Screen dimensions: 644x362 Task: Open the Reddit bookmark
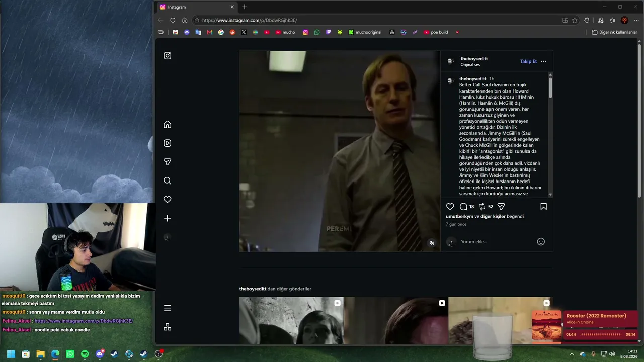[x=232, y=32]
